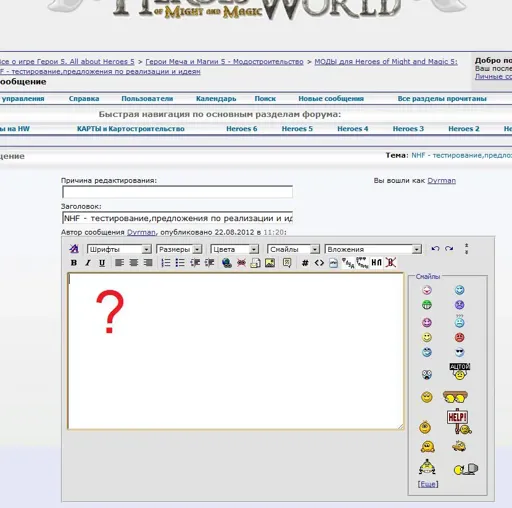512x508 pixels.
Task: Click the undo arrow icon
Action: (x=435, y=249)
